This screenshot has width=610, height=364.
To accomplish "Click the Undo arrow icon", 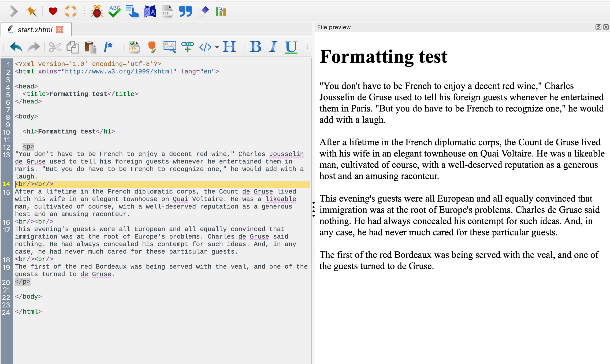I will coord(16,47).
